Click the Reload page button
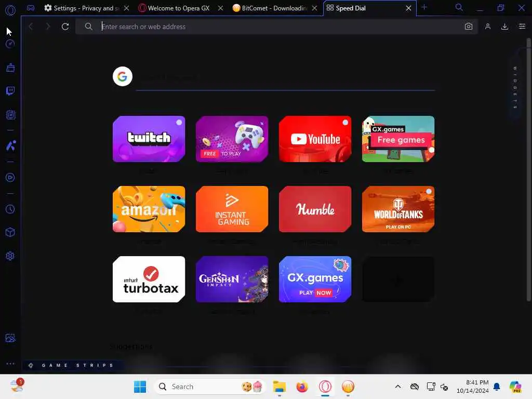This screenshot has height=399, width=532. pos(65,26)
